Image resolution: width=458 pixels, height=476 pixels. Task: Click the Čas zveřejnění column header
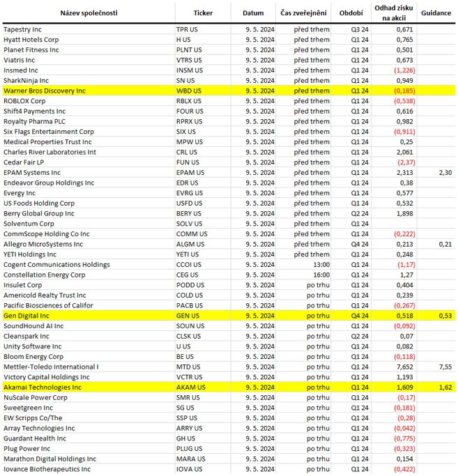click(x=303, y=13)
